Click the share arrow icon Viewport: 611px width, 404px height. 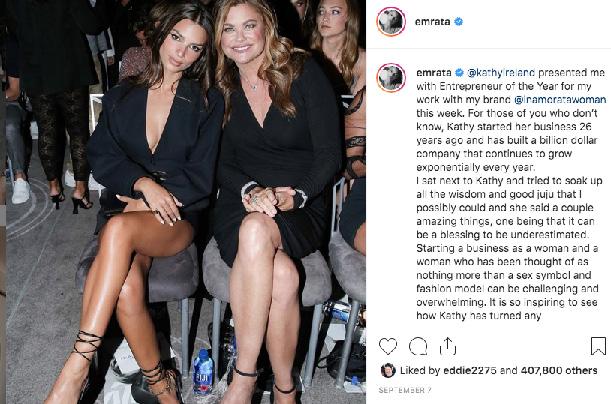[x=447, y=346]
